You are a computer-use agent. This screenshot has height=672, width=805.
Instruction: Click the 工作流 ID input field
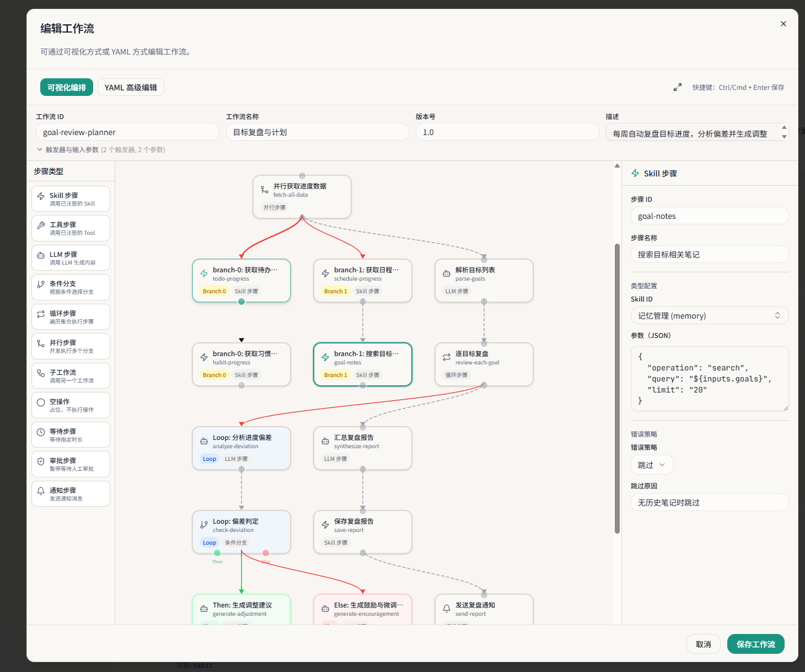127,132
